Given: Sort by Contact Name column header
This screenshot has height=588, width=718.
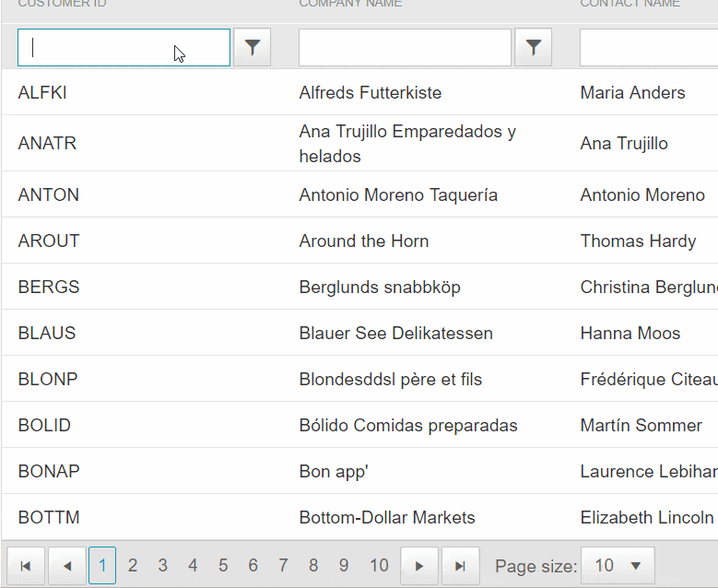Looking at the screenshot, I should (x=630, y=4).
